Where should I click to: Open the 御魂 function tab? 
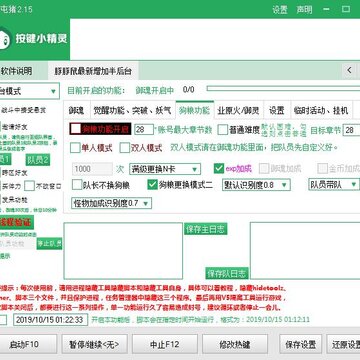coord(76,110)
